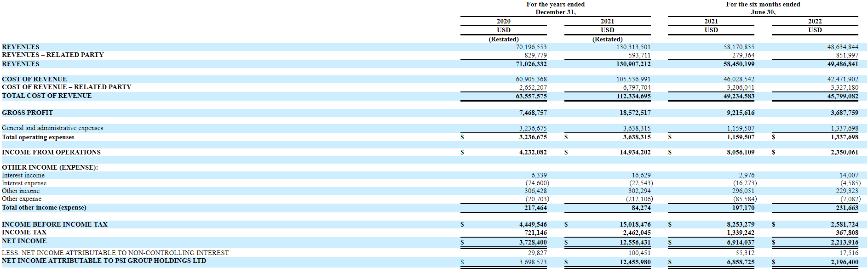The width and height of the screenshot is (868, 273).
Task: Click the 2021 full-year net income 12,556,431
Action: pyautogui.click(x=635, y=242)
